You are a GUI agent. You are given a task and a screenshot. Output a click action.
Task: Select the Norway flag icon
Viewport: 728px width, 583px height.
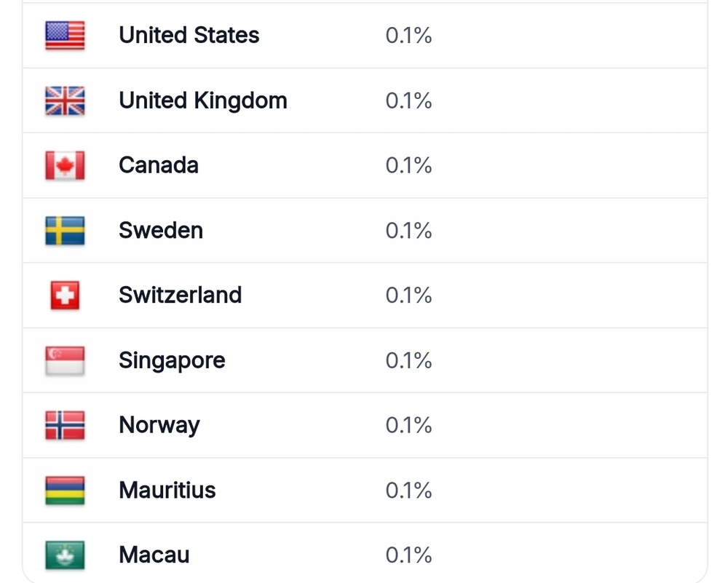65,425
